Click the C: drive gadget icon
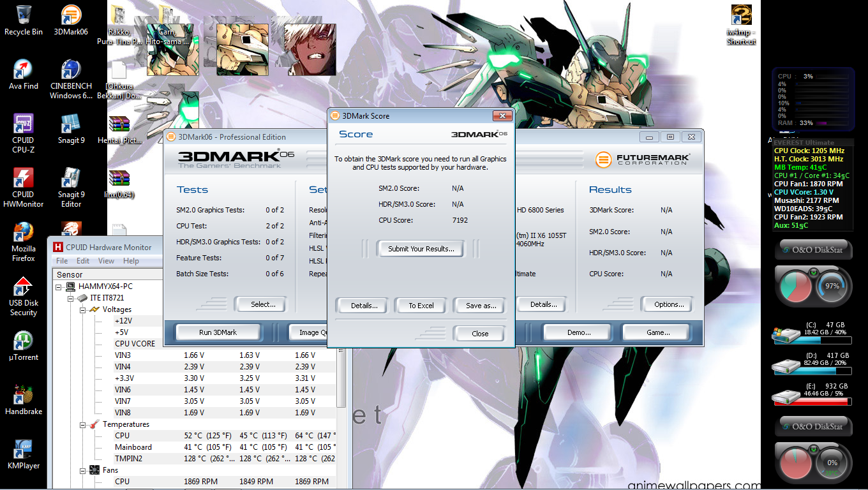Screen dimensions: 868x490 coord(784,335)
